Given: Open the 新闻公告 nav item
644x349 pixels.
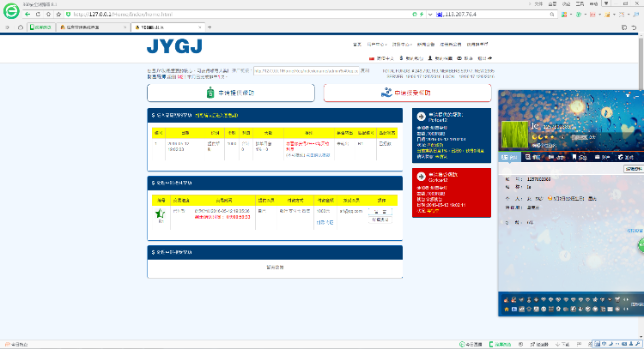Looking at the screenshot, I should (x=426, y=45).
